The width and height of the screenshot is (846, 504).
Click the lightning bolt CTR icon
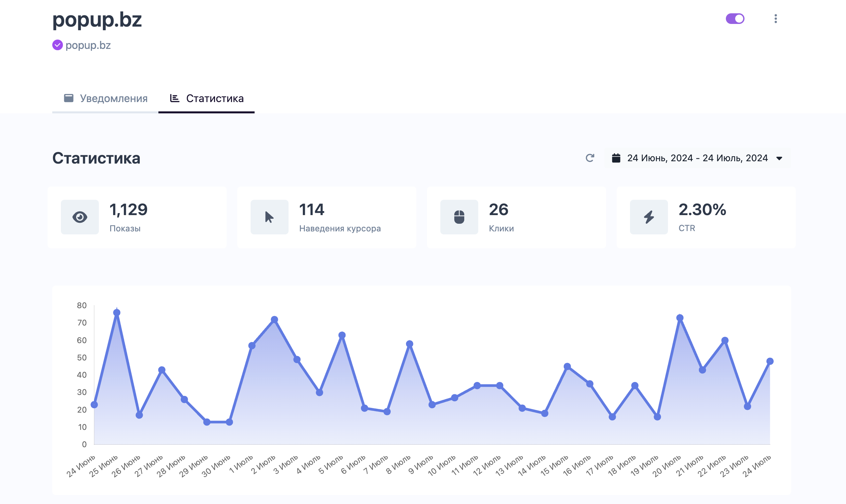649,217
